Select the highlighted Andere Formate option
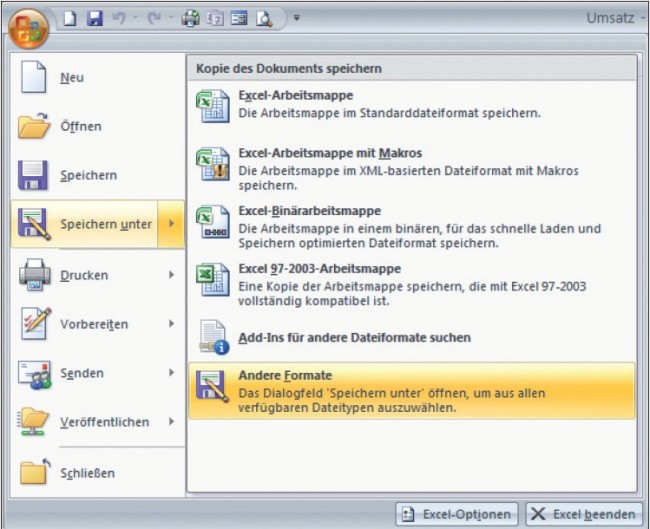Screen dimensions: 650x529 (412, 391)
